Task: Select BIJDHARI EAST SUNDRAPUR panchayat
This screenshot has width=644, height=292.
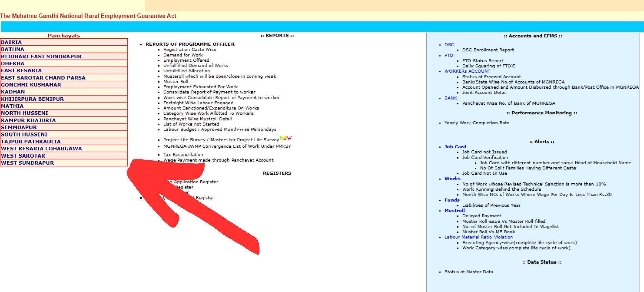Action: (x=41, y=57)
